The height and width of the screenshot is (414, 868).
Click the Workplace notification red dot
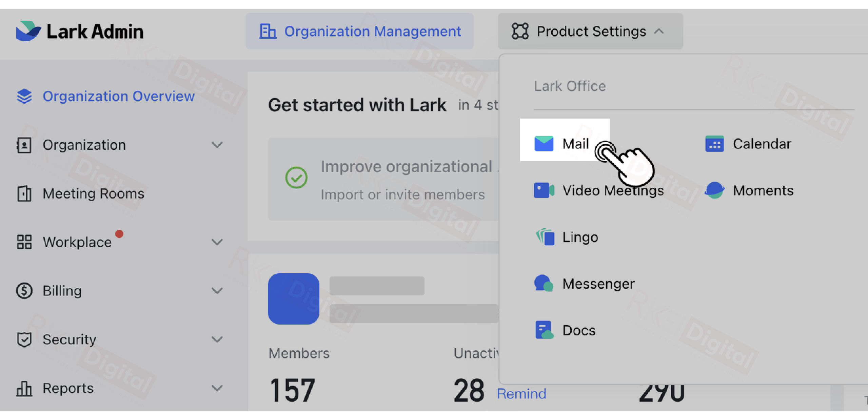[x=119, y=233]
